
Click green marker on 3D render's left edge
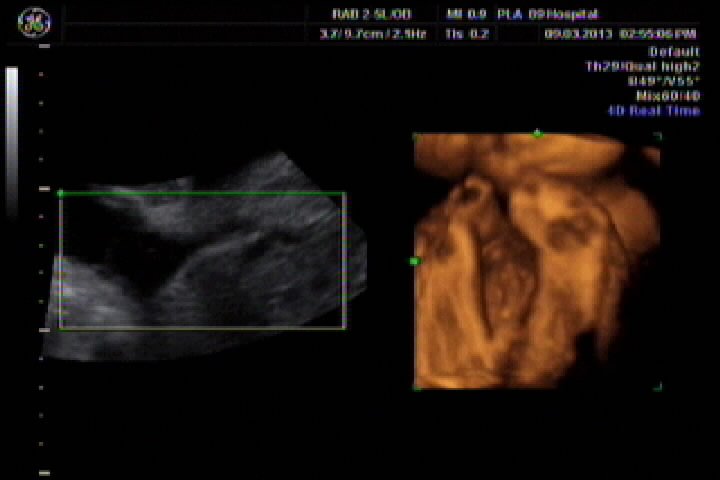point(414,261)
